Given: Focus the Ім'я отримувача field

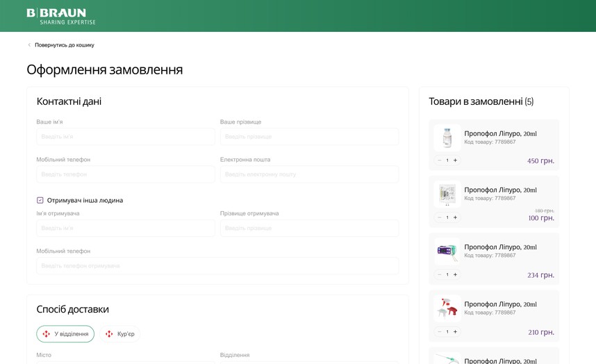Looking at the screenshot, I should (x=126, y=228).
